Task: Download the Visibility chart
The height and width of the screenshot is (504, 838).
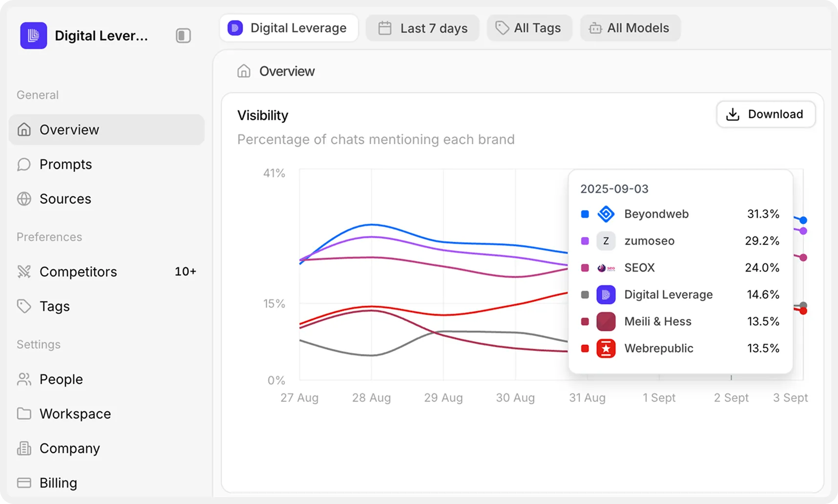Action: point(766,114)
